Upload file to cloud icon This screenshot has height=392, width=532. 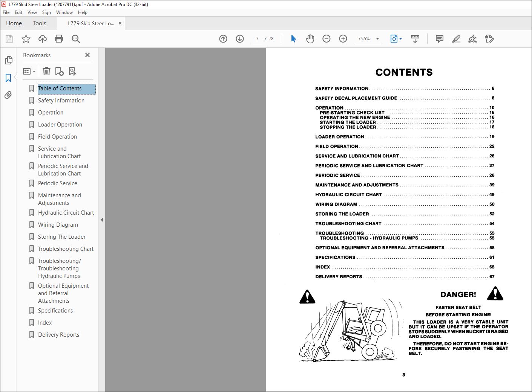[43, 39]
